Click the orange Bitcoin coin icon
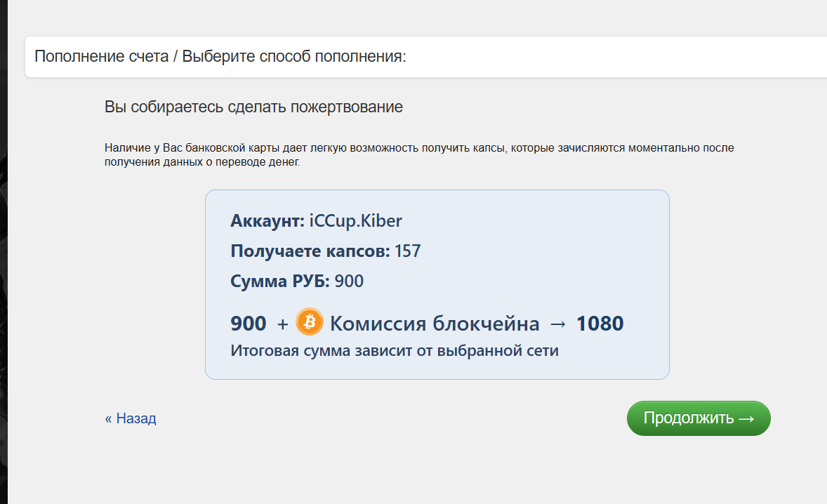 309,321
